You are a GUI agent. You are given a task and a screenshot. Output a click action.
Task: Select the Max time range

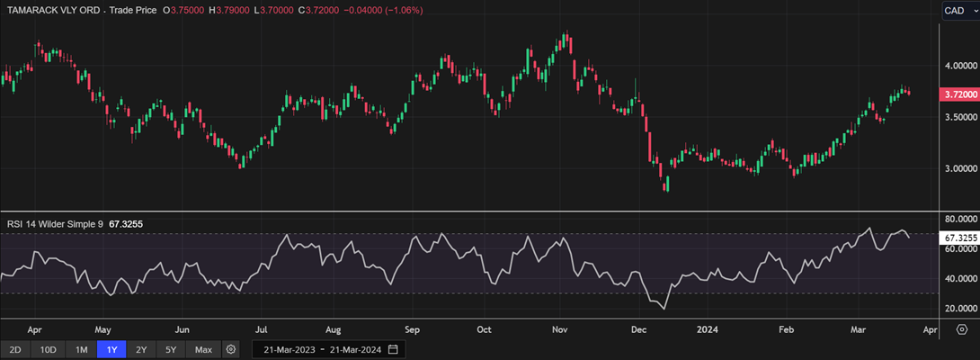pyautogui.click(x=203, y=349)
